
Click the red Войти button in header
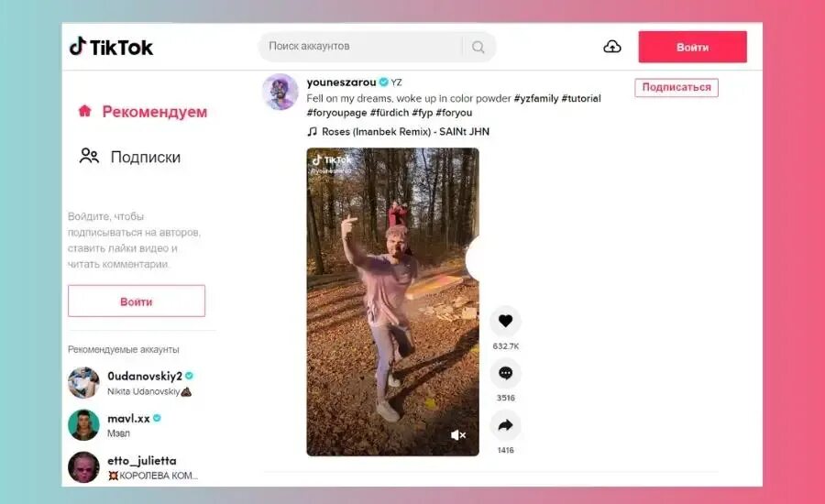click(x=692, y=47)
